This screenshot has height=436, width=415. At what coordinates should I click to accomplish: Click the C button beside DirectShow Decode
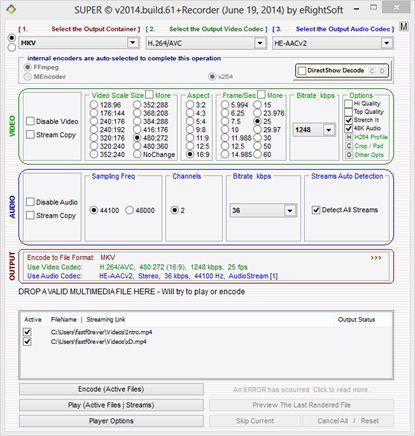(372, 71)
